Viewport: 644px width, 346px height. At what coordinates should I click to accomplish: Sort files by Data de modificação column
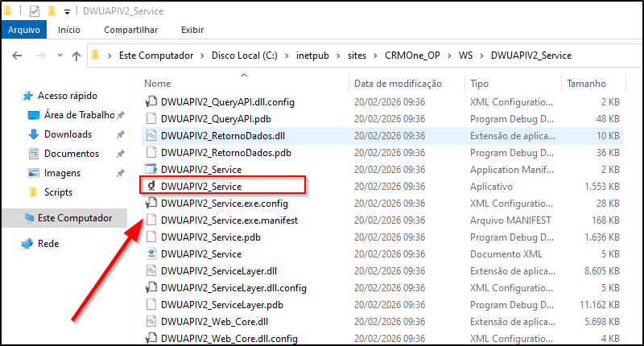[x=398, y=84]
